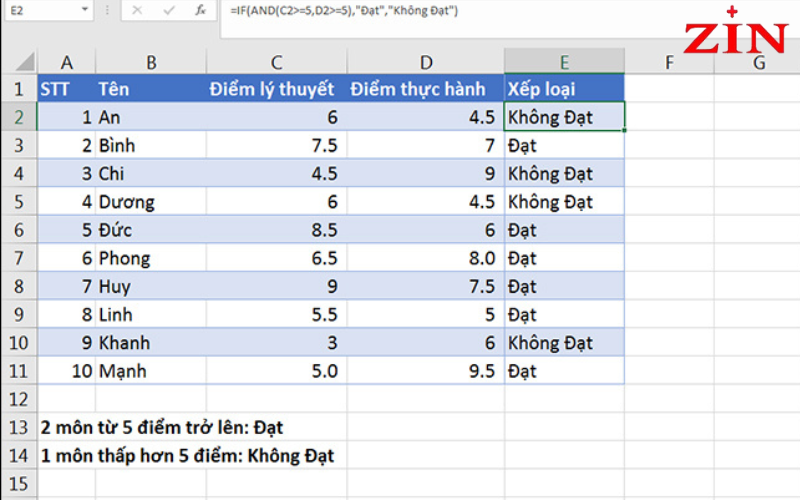The height and width of the screenshot is (500, 800).
Task: Click the cell containing name An
Action: (151, 117)
